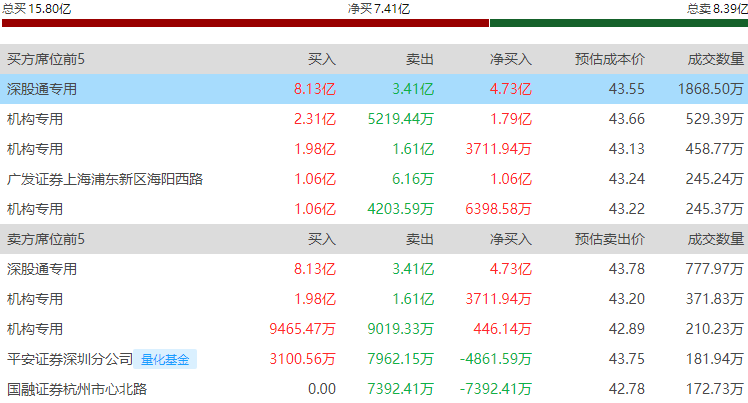Click the 2.31亿 buy amount
This screenshot has height=403, width=748.
pos(315,119)
